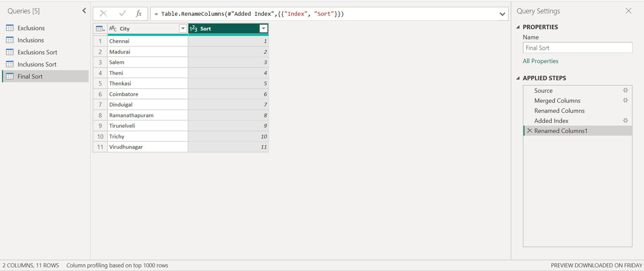The height and width of the screenshot is (271, 644).
Task: Click Sort value cell in Chennai row
Action: [x=228, y=41]
